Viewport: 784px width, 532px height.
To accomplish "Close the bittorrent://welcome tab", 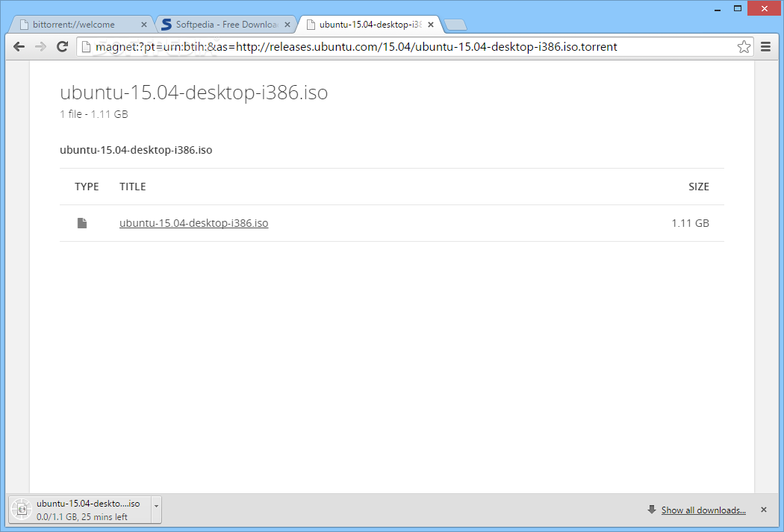I will (144, 25).
